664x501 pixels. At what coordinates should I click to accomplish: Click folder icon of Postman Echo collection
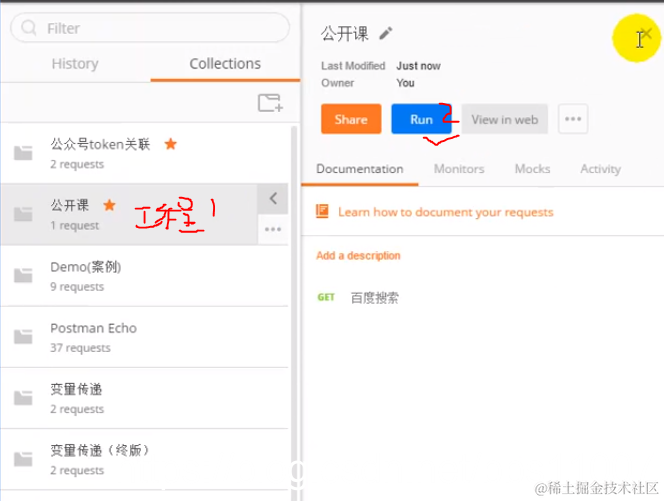point(23,337)
